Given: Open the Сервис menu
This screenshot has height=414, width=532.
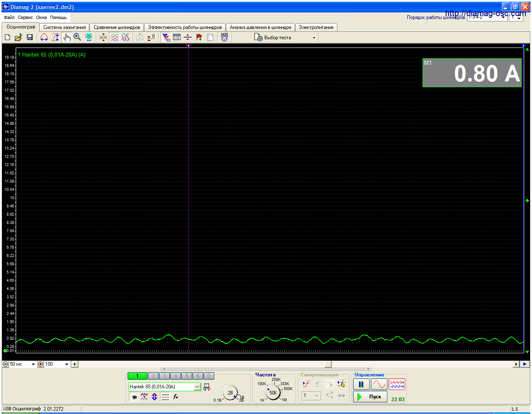Looking at the screenshot, I should (26, 18).
